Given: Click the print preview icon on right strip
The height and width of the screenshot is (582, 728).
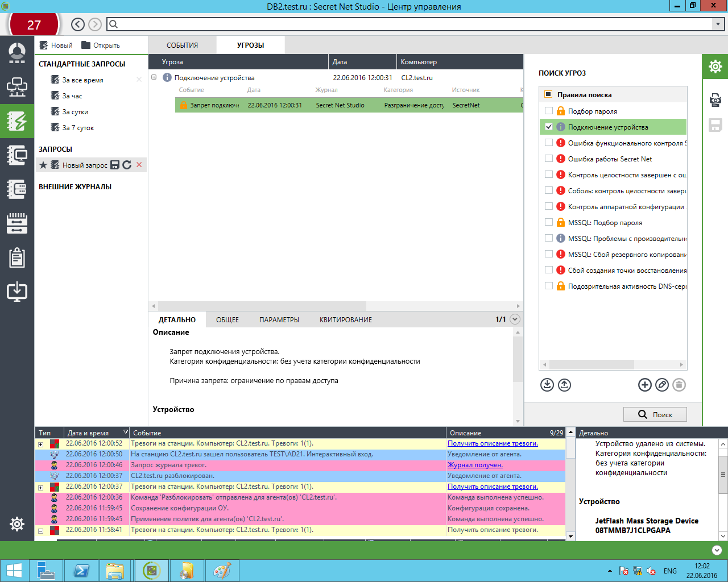Looking at the screenshot, I should 715,100.
